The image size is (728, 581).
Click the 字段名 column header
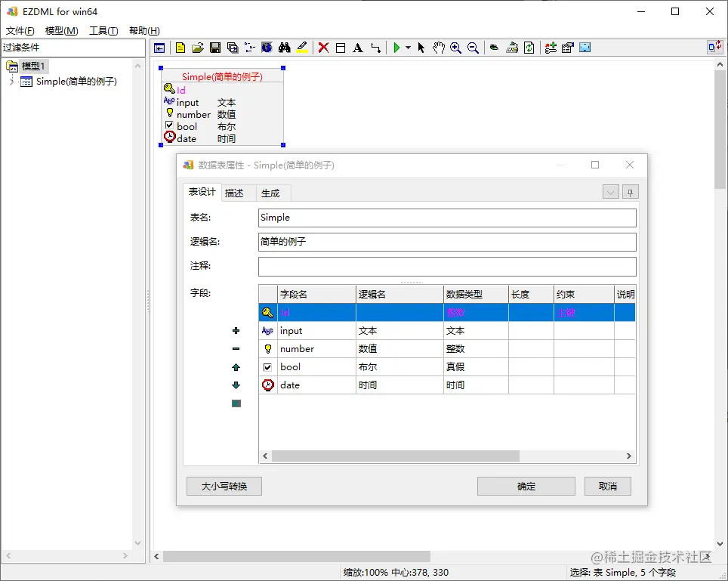316,295
